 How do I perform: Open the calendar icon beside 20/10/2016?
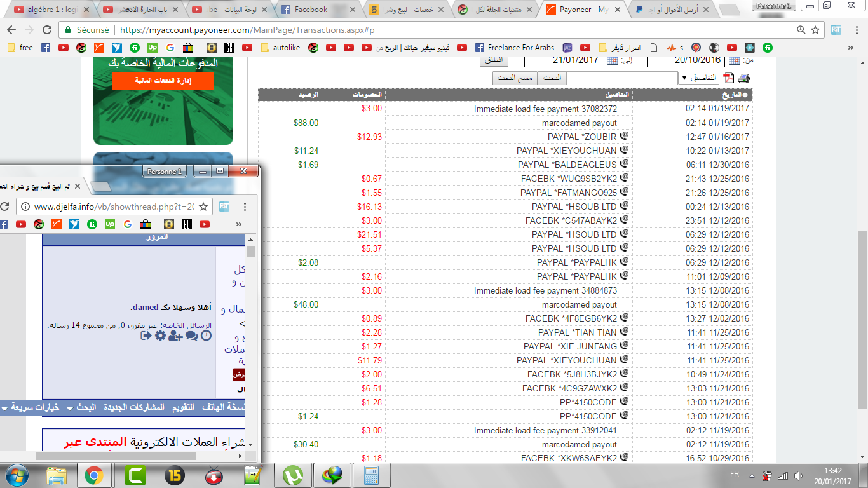click(x=735, y=60)
